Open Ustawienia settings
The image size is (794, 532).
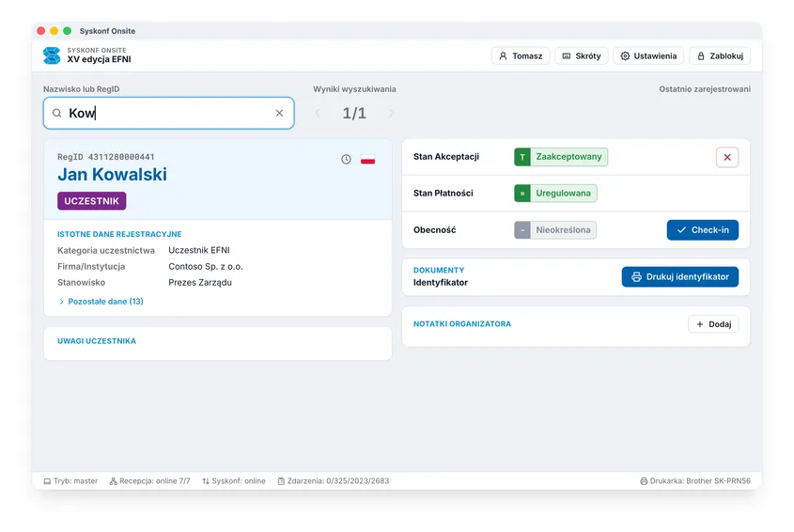coord(648,55)
